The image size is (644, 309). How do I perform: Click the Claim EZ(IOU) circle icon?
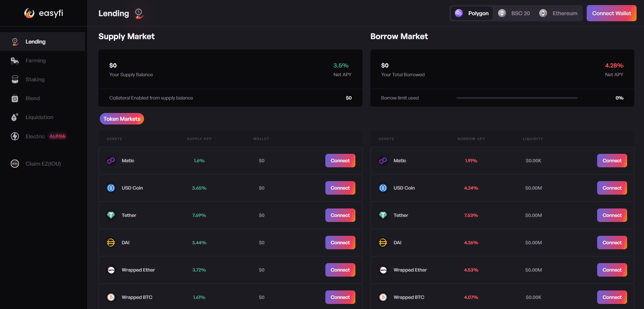coord(15,164)
